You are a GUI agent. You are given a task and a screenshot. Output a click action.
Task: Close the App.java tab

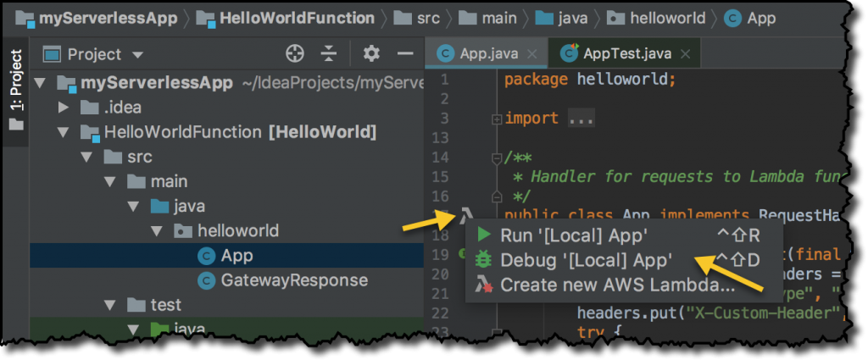pyautogui.click(x=532, y=54)
